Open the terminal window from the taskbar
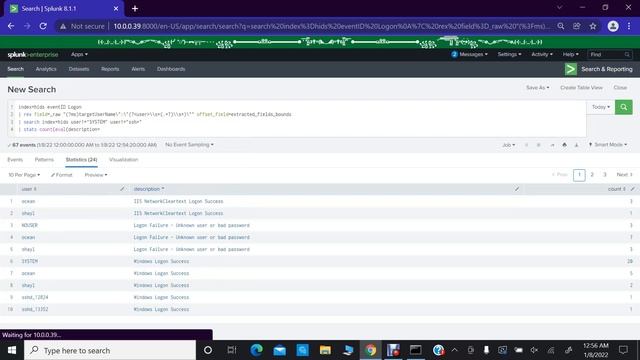This screenshot has height=360, width=640. tap(416, 350)
